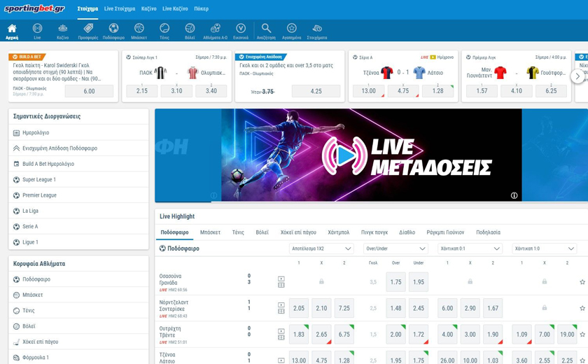
Task: Pick Γουότφορντ win odds 6.25
Action: click(x=552, y=91)
